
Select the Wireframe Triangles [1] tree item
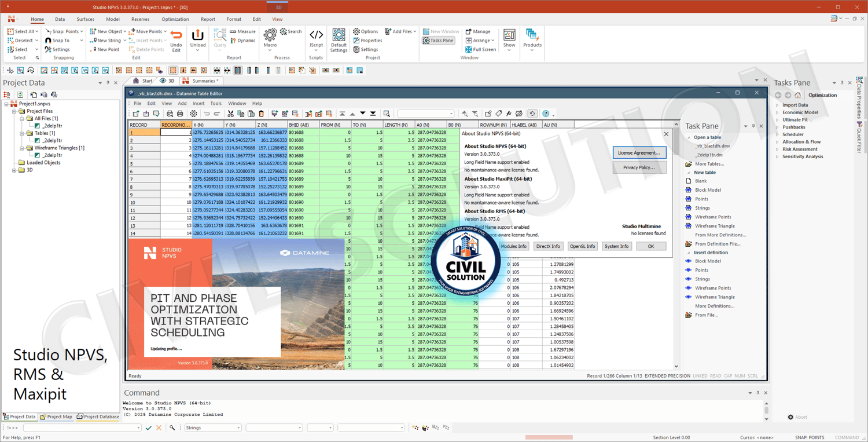click(x=59, y=148)
